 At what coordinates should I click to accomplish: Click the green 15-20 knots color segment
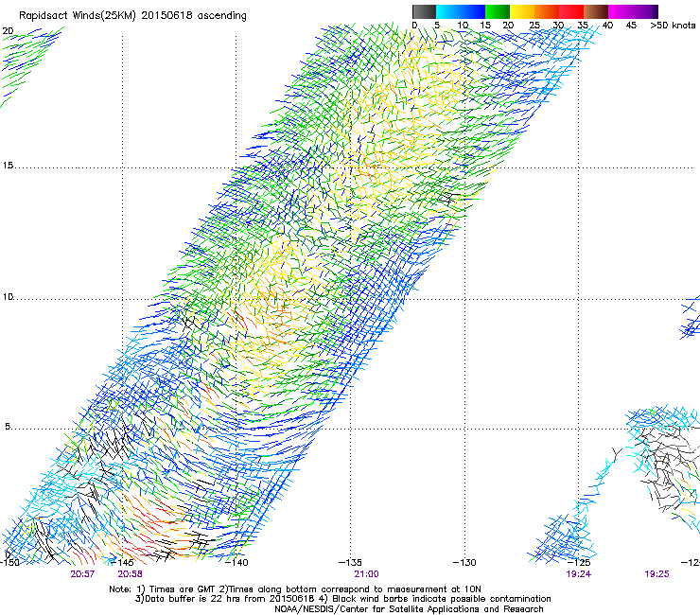click(498, 11)
